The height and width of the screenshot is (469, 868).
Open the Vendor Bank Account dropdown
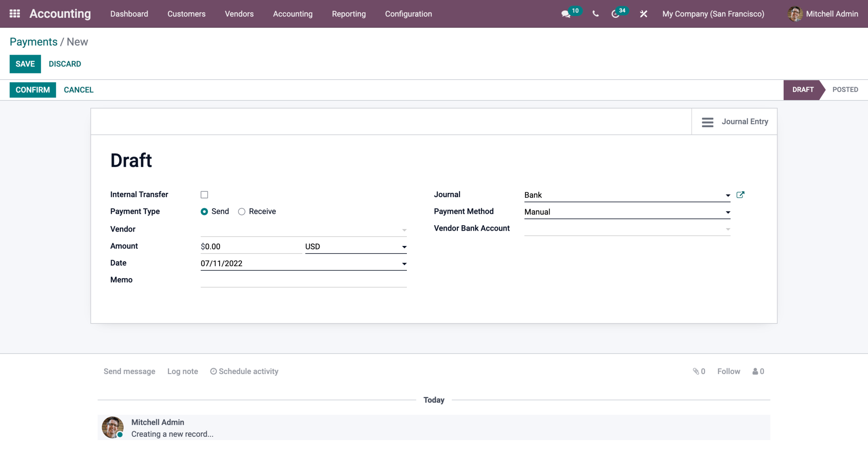(728, 229)
